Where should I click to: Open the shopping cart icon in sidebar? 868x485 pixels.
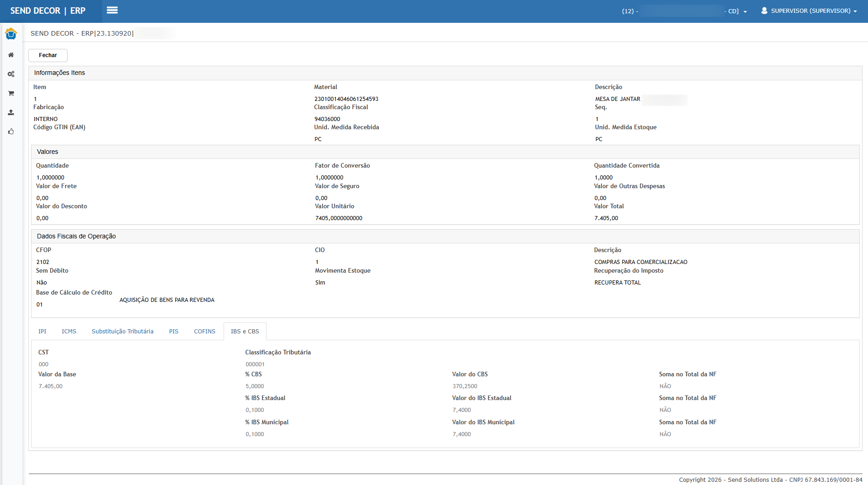pos(11,93)
